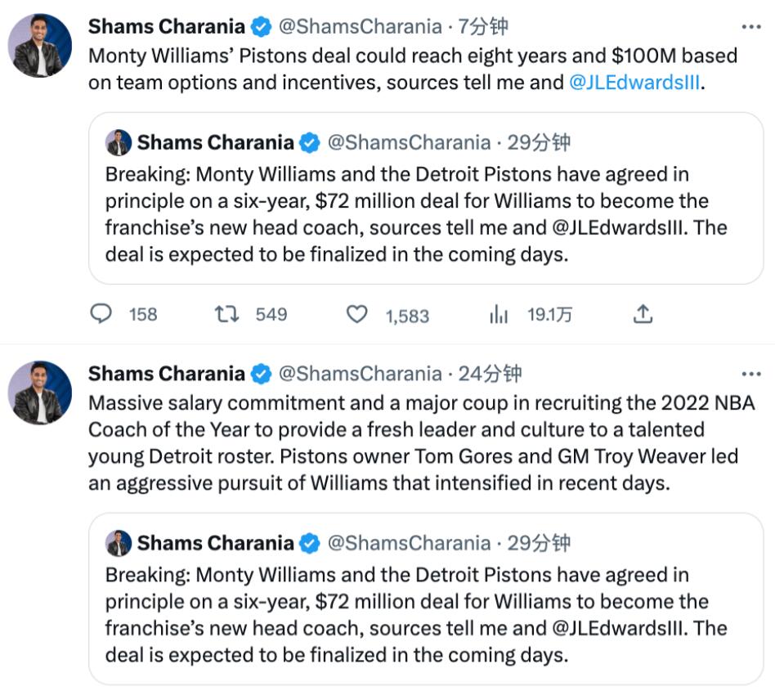Open more options on the second tweet

click(x=750, y=375)
